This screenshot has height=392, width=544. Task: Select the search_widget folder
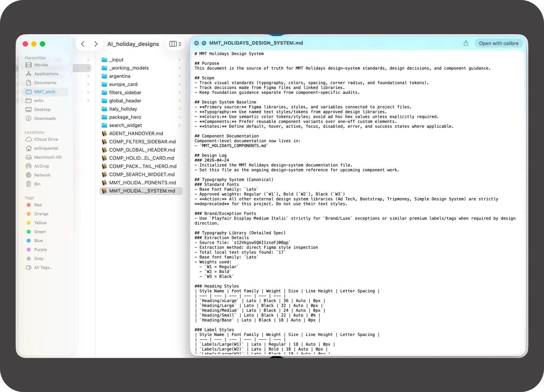coord(141,125)
